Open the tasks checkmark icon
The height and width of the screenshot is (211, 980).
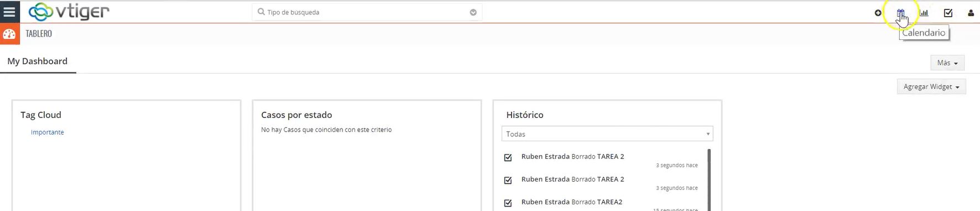click(x=948, y=13)
